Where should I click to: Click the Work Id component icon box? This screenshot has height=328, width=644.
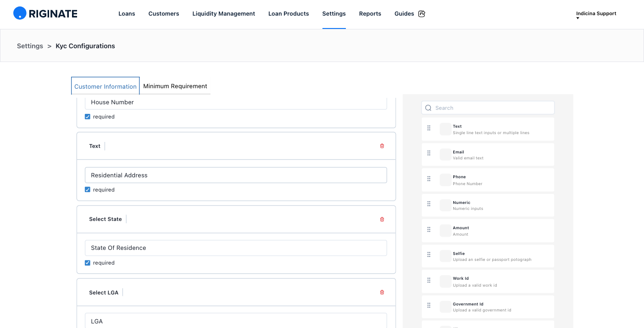tap(445, 282)
